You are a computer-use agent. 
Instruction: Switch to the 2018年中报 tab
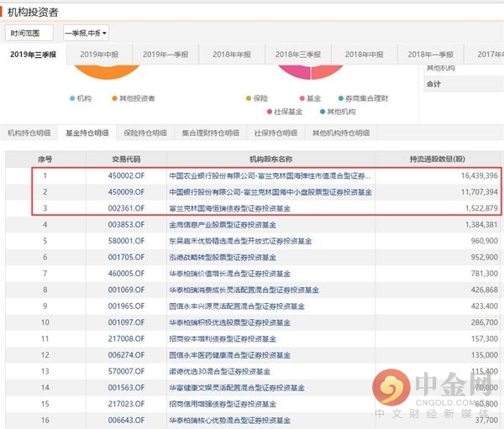365,55
